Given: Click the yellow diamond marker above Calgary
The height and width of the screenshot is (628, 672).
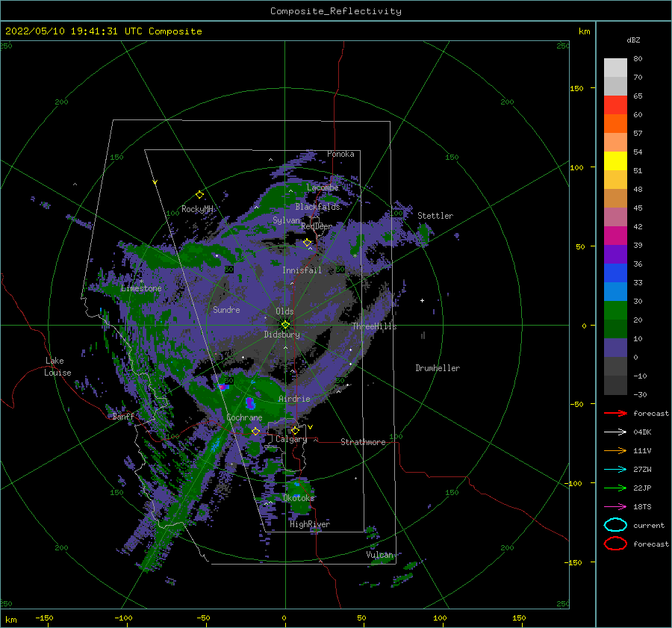Looking at the screenshot, I should [x=295, y=430].
